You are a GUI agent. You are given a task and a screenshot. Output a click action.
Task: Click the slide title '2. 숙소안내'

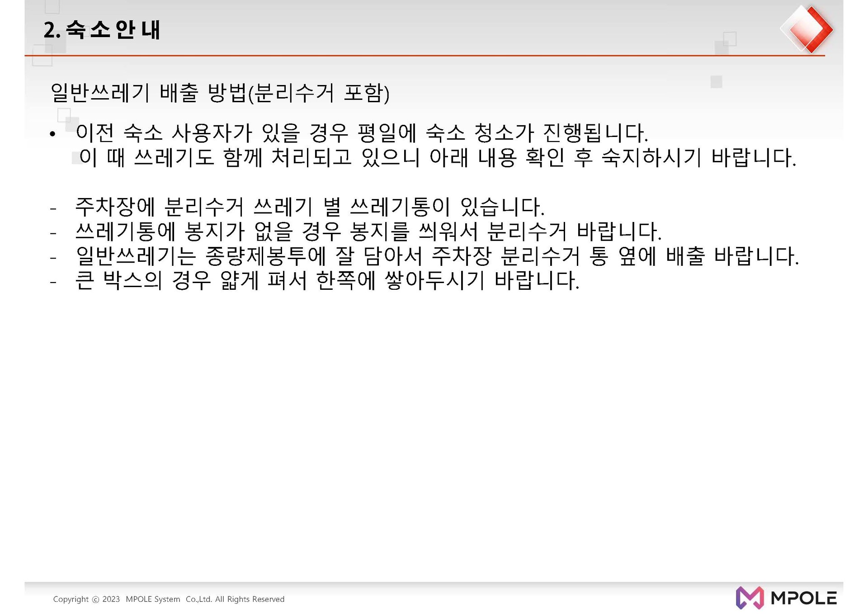(102, 30)
